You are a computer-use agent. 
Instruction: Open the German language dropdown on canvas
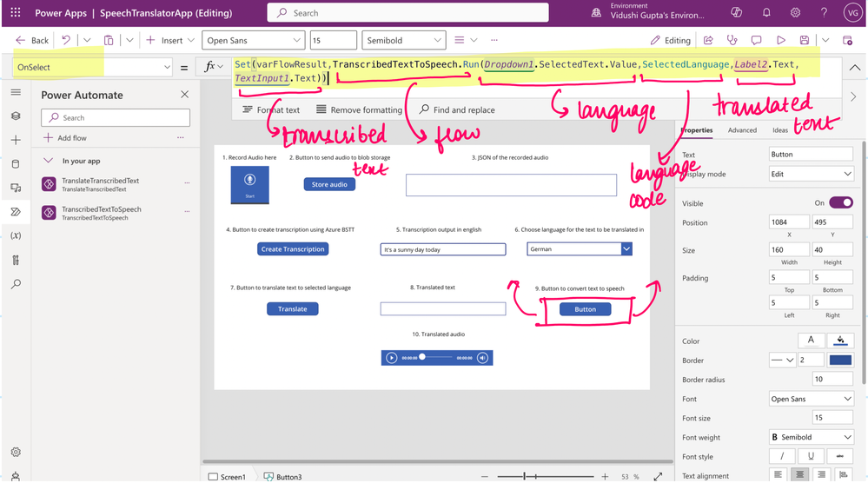pyautogui.click(x=579, y=249)
